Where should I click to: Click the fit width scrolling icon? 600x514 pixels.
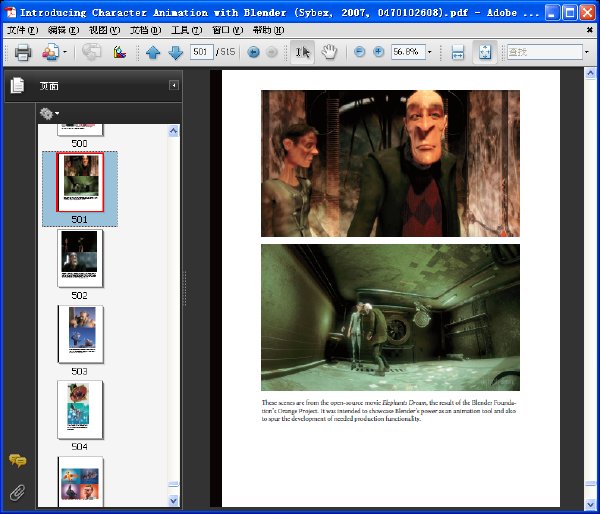(x=458, y=52)
